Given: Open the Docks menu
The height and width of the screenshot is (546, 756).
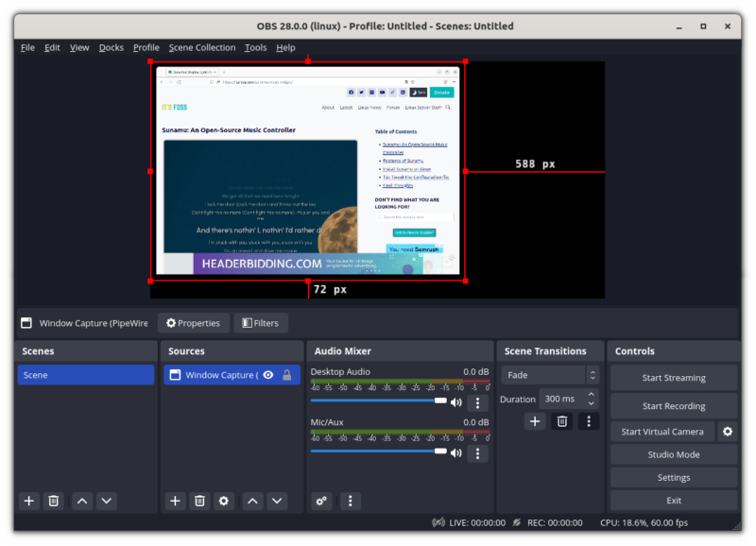Looking at the screenshot, I should (111, 47).
